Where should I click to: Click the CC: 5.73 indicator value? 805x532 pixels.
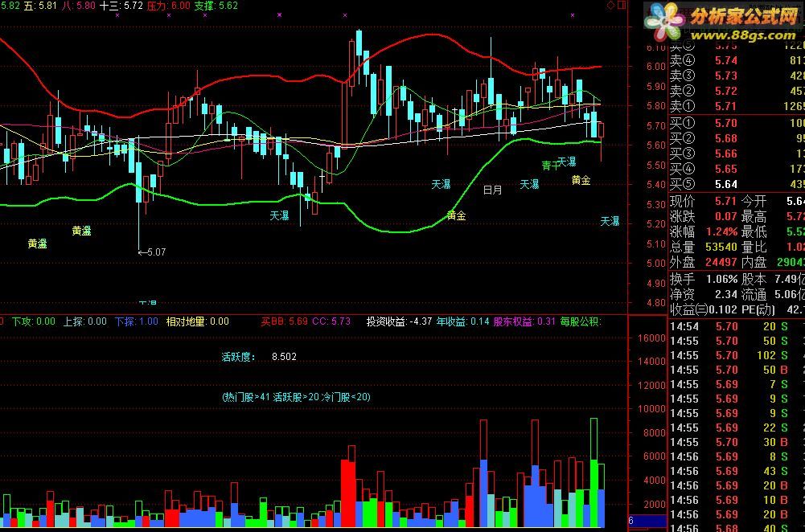[x=331, y=321]
